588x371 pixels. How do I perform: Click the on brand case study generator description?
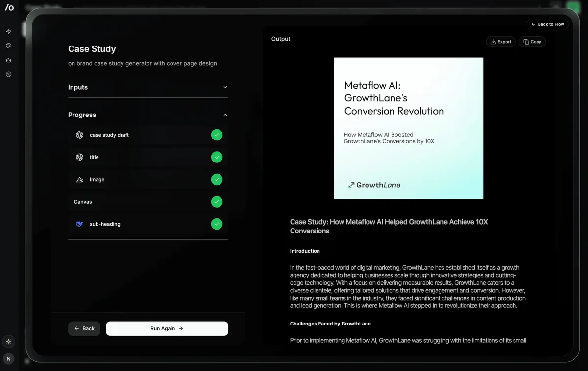click(x=143, y=63)
